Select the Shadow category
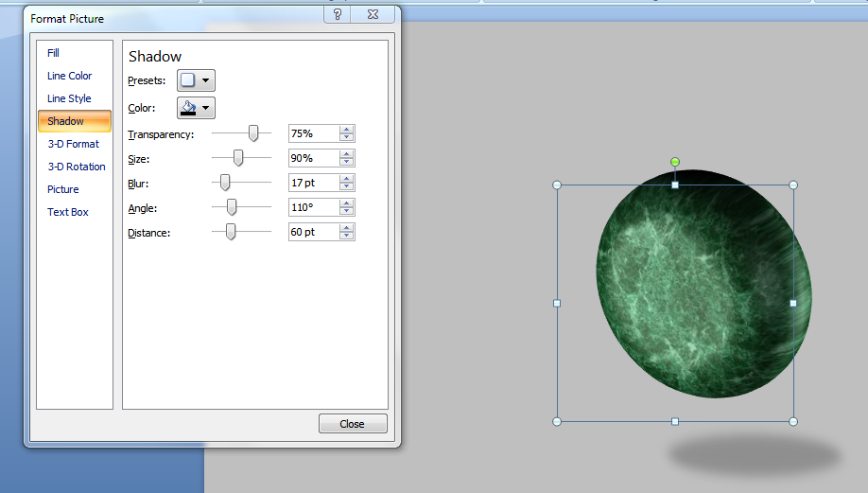The width and height of the screenshot is (868, 493). 75,121
